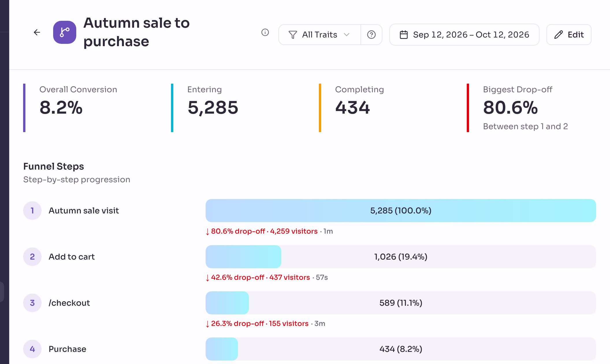The image size is (610, 364).
Task: Select the Biggest Drop-off 80.6% value
Action: pyautogui.click(x=510, y=108)
